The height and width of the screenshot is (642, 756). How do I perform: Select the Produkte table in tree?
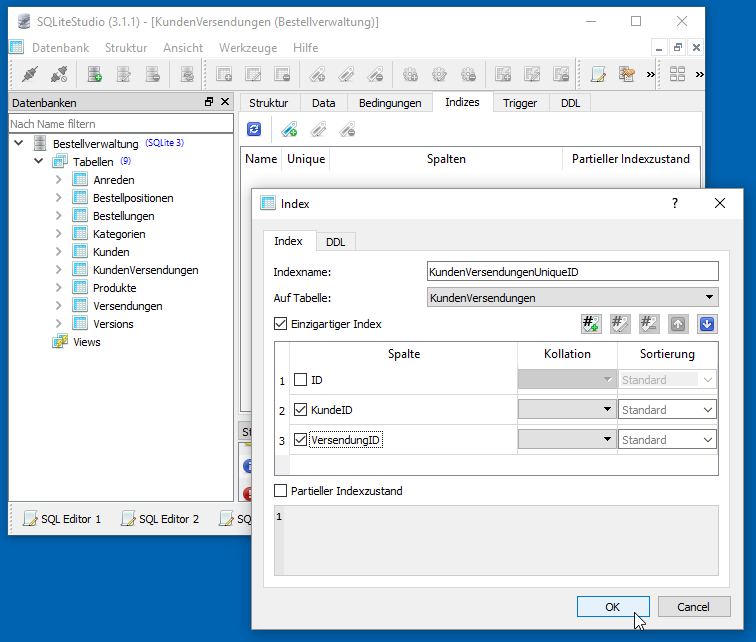[x=114, y=288]
